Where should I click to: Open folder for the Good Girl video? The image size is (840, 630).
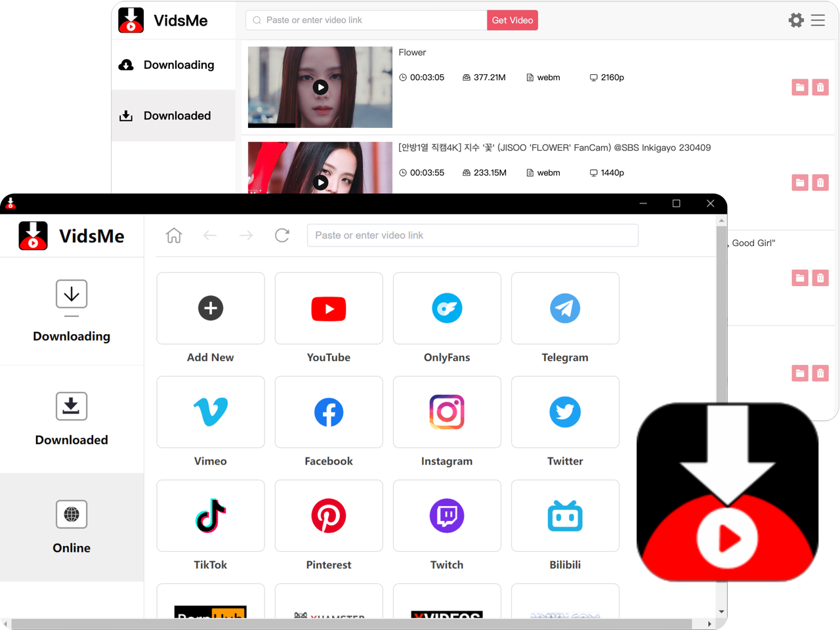800,278
